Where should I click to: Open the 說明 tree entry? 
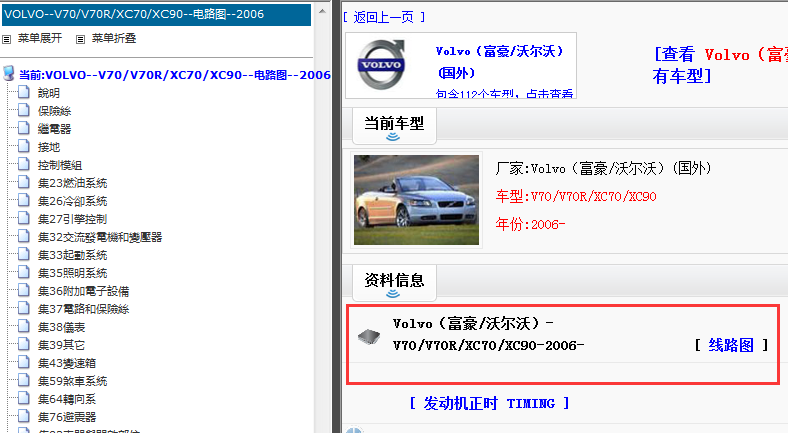point(49,93)
